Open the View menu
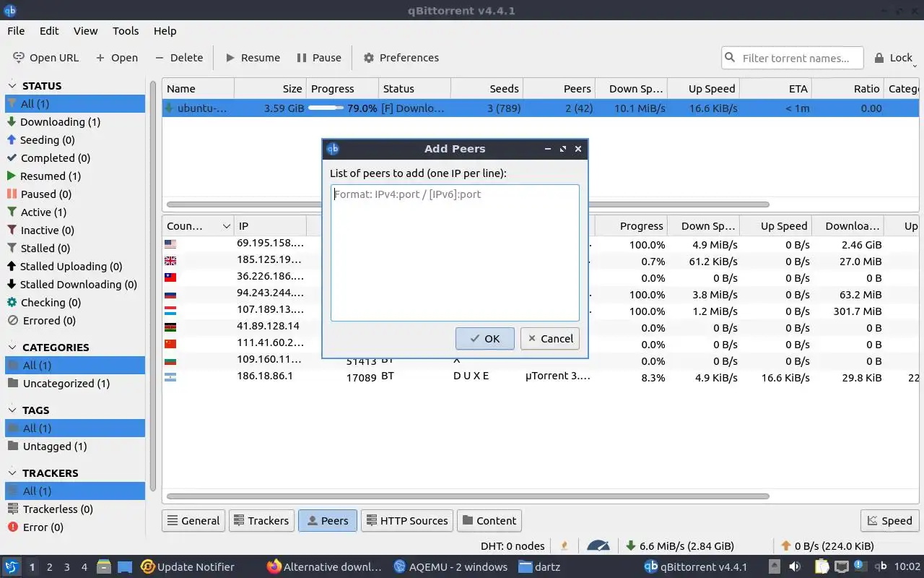Screen dimensions: 924x578 point(85,31)
